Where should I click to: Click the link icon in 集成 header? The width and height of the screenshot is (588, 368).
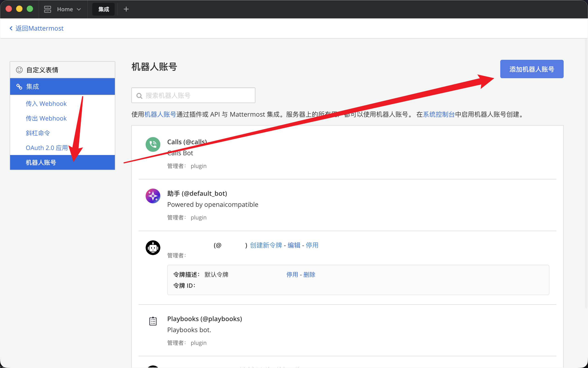19,86
